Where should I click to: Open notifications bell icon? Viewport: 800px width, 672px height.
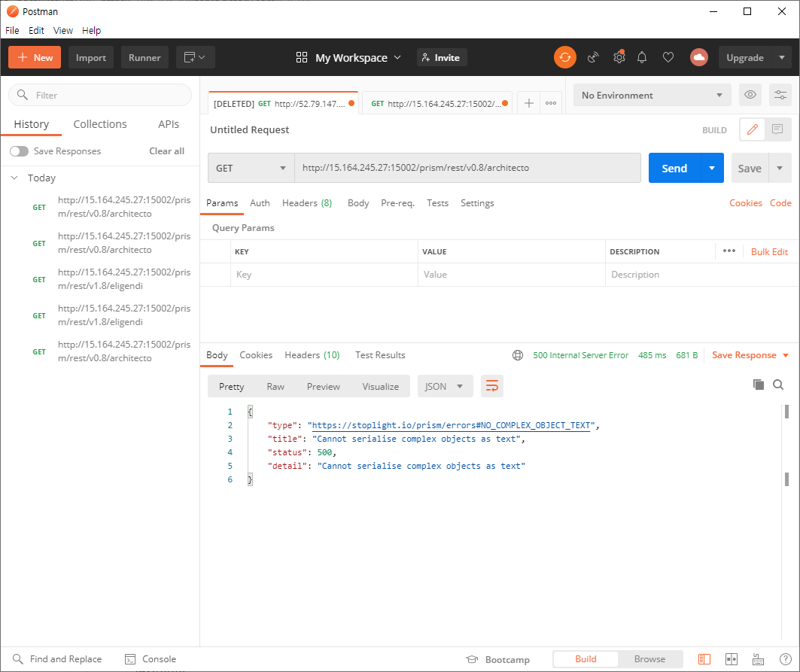point(642,58)
